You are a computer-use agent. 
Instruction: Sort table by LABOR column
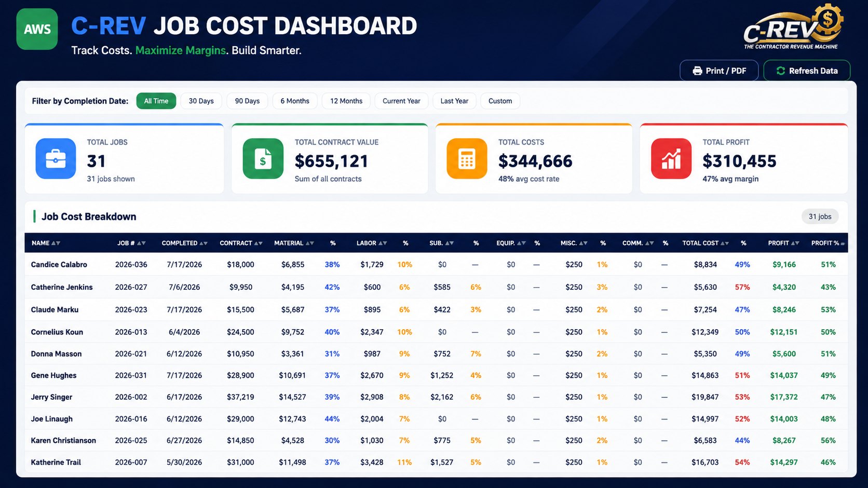(372, 243)
